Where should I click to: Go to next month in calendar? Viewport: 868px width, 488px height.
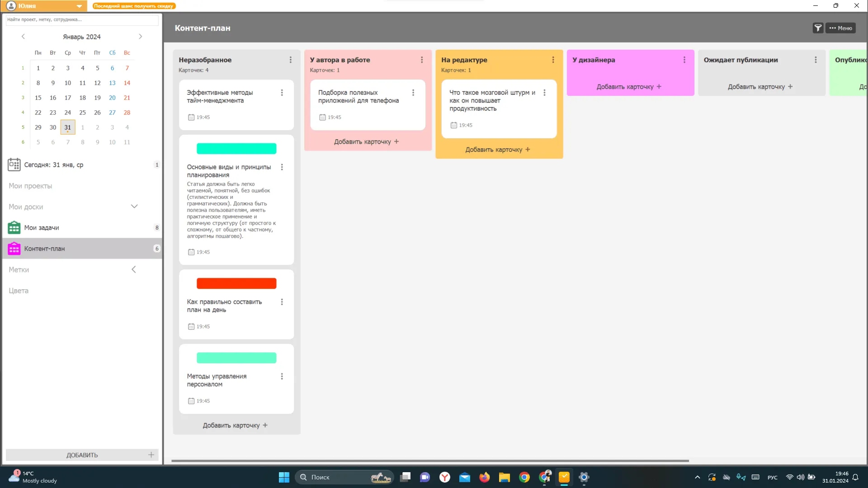(140, 37)
